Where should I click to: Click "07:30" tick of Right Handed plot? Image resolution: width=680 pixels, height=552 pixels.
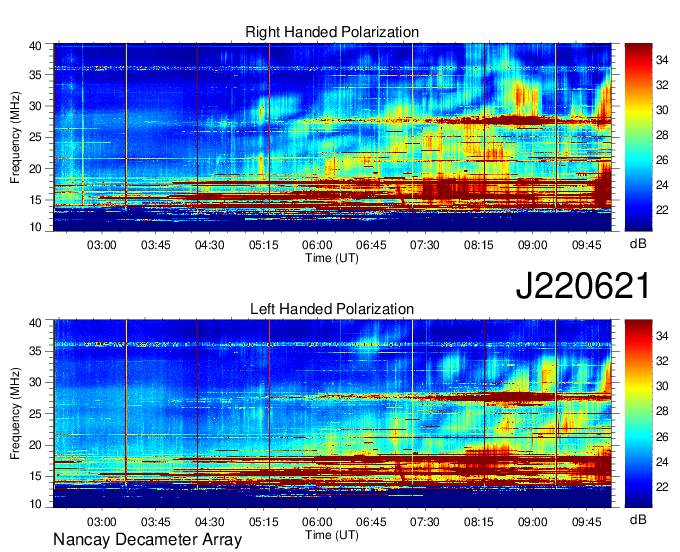pos(425,245)
